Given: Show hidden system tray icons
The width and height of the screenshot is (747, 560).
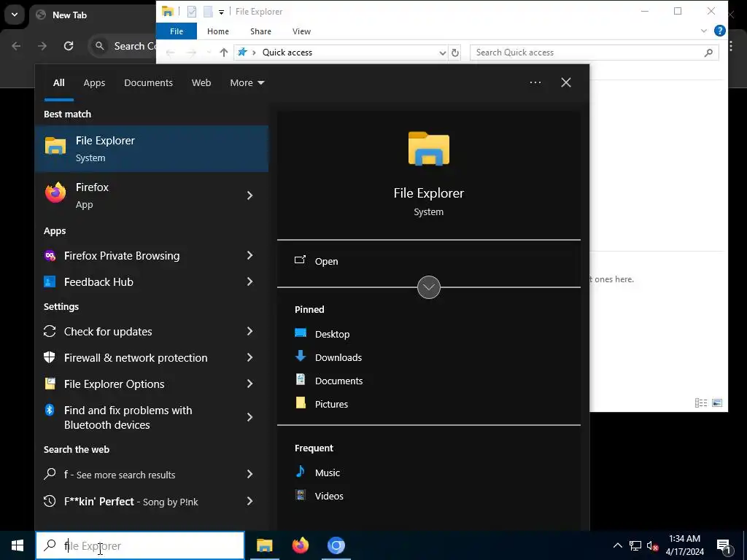Looking at the screenshot, I should coord(617,545).
